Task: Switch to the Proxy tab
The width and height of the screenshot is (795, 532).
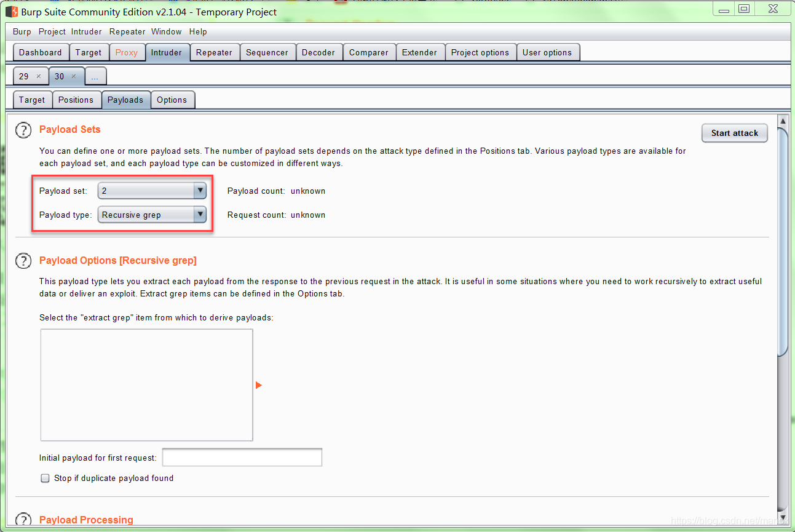Action: coord(127,52)
